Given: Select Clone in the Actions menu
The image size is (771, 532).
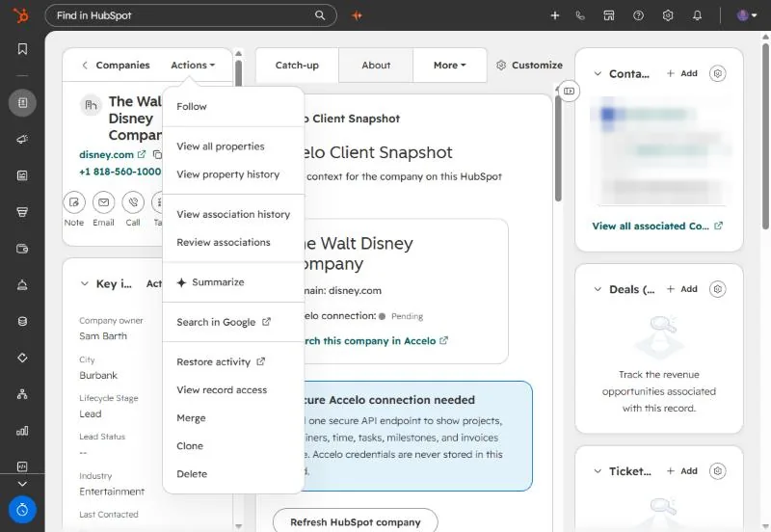Looking at the screenshot, I should (x=233, y=446).
